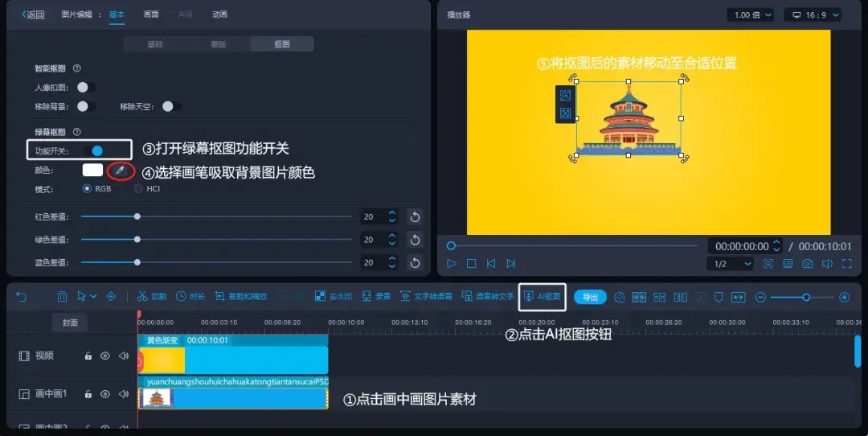Screen dimensions: 868x436
Task: Toggle visibility of the 视频 track
Action: coord(105,356)
